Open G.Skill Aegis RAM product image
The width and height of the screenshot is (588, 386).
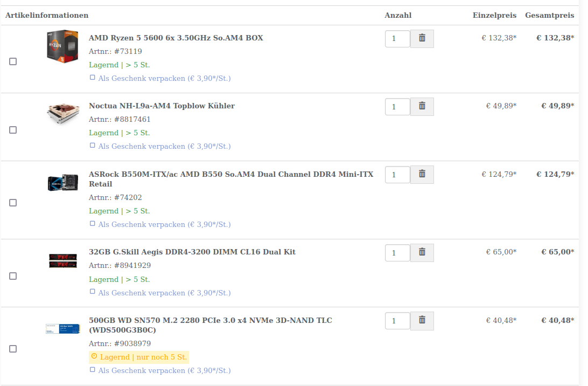63,260
